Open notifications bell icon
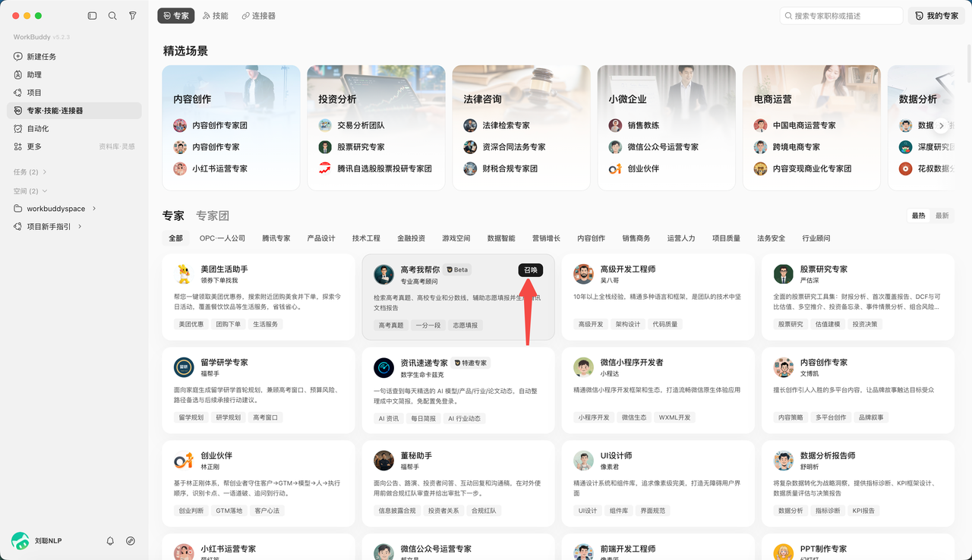 coord(110,541)
